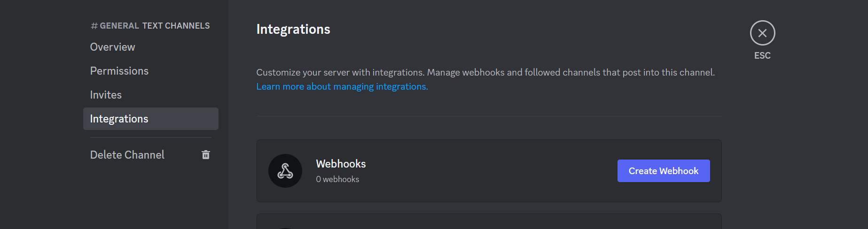Click the integrations description paragraph text
The height and width of the screenshot is (229, 868).
click(x=485, y=72)
